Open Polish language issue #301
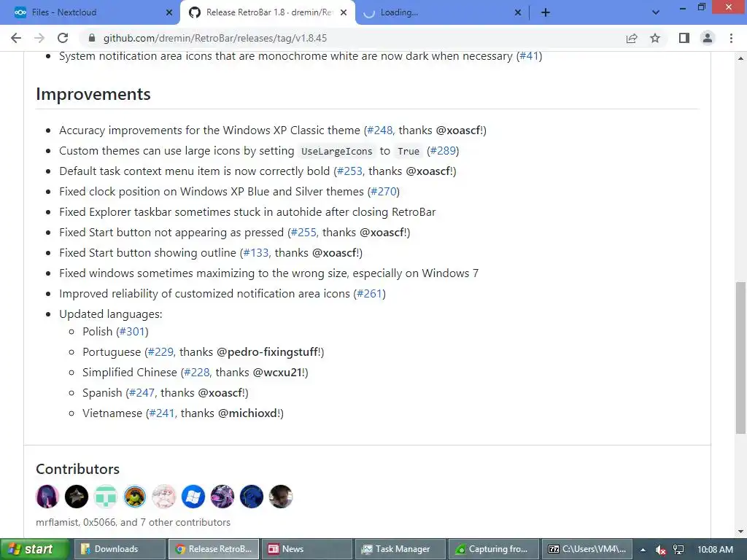747x560 pixels. click(x=132, y=332)
